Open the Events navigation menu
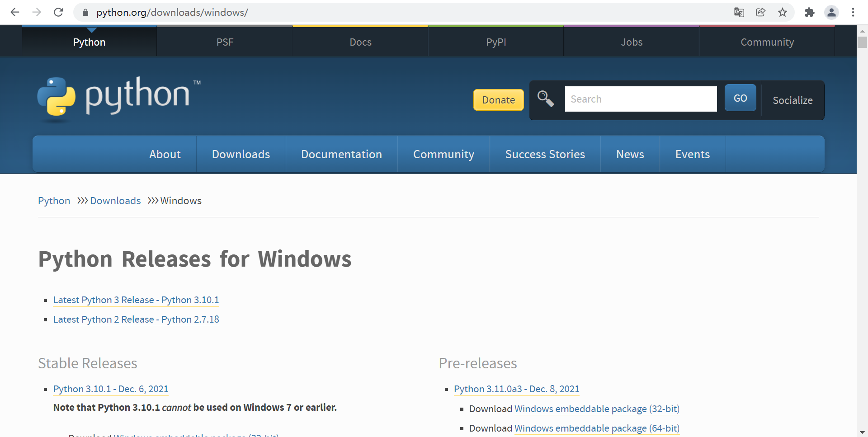 coord(693,154)
